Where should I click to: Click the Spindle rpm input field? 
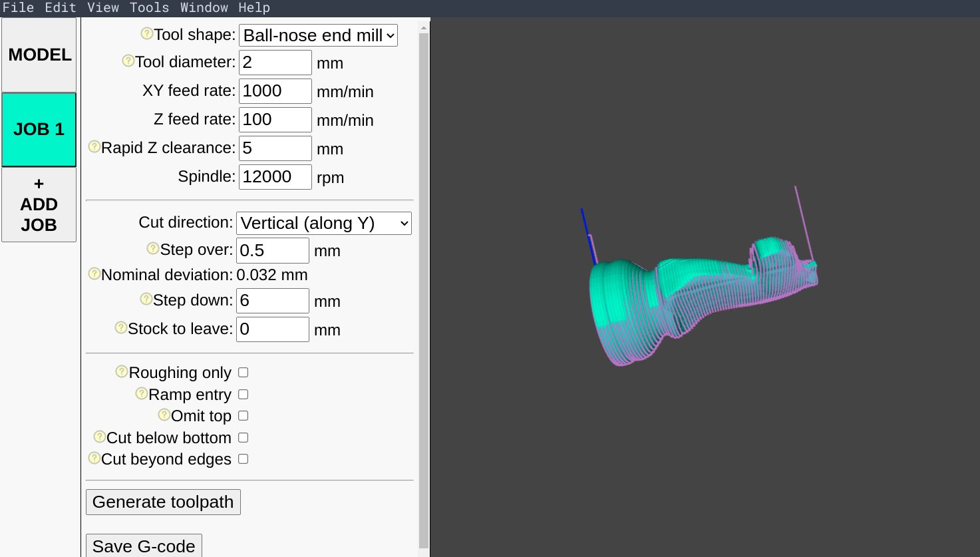click(275, 177)
